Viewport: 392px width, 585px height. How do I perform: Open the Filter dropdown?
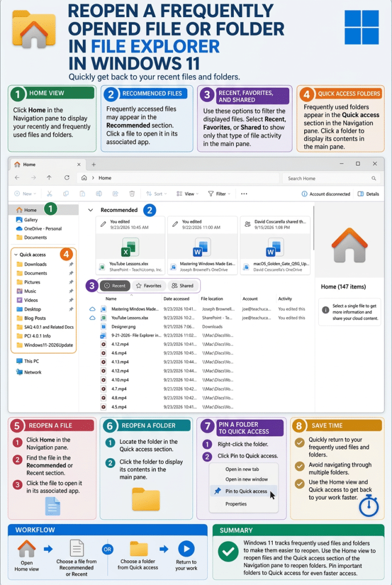[x=219, y=194]
